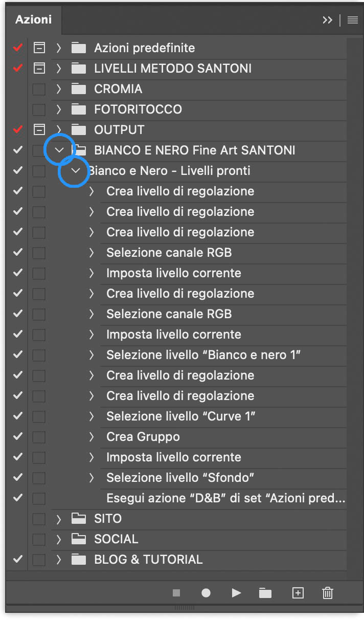Select the Azioni panel tab
Image resolution: width=364 pixels, height=620 pixels.
[33, 20]
